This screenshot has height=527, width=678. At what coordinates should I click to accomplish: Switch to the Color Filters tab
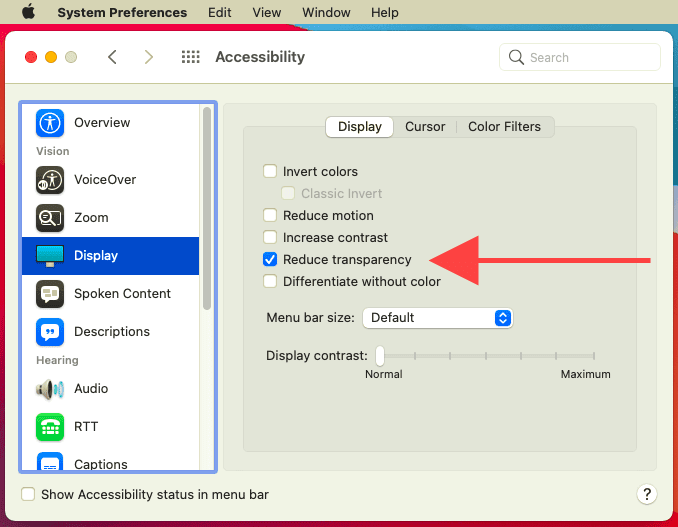coord(504,127)
